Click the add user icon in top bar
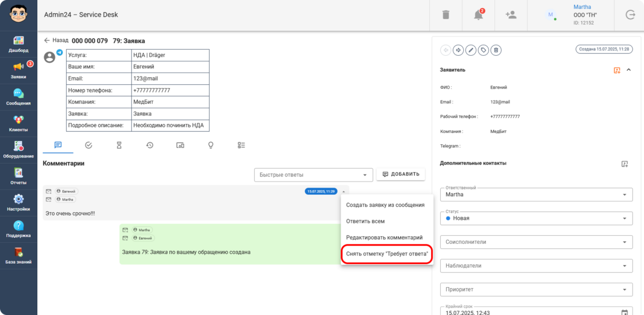This screenshot has width=644, height=315. coord(511,15)
